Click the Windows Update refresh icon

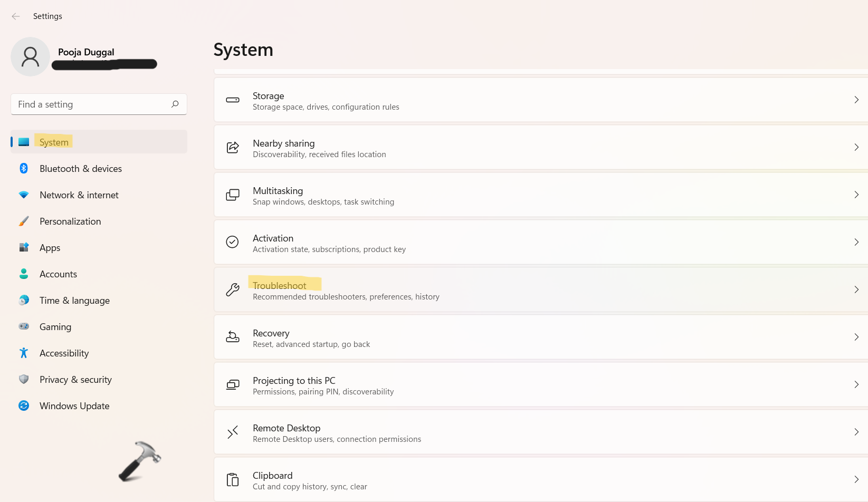(x=24, y=406)
